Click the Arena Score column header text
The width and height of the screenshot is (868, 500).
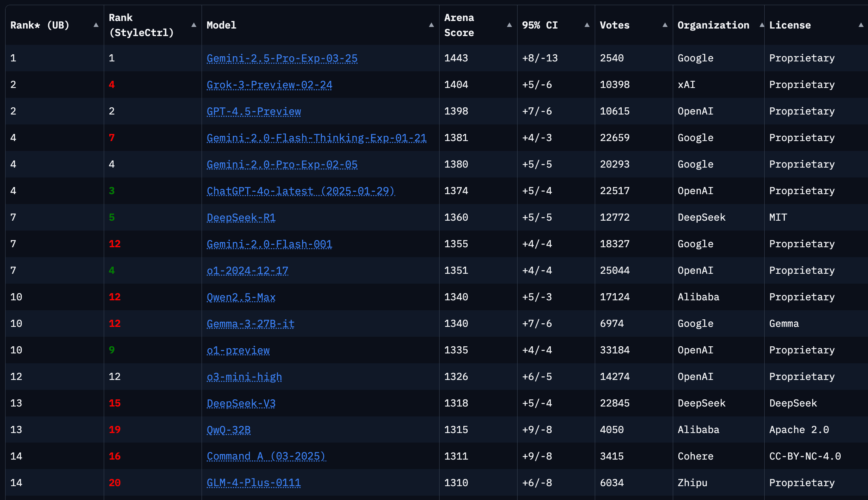(x=459, y=25)
